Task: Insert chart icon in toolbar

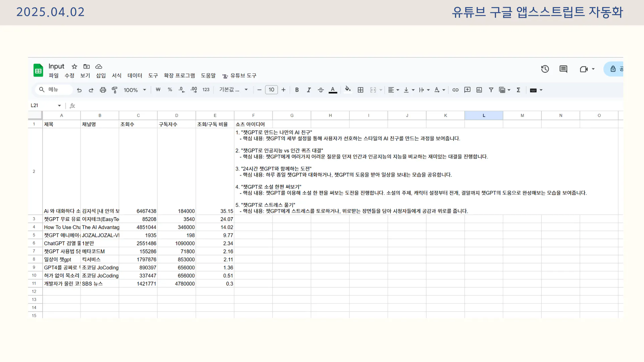Action: pos(479,90)
